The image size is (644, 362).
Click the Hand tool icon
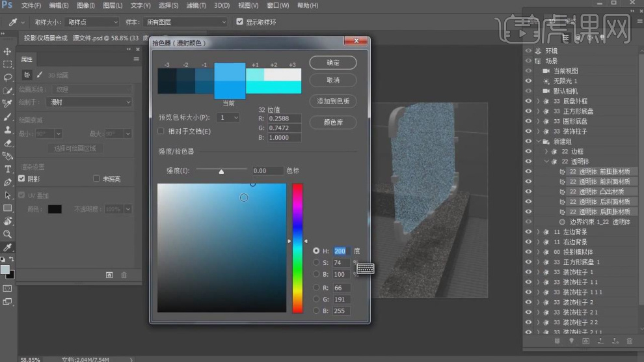point(8,221)
